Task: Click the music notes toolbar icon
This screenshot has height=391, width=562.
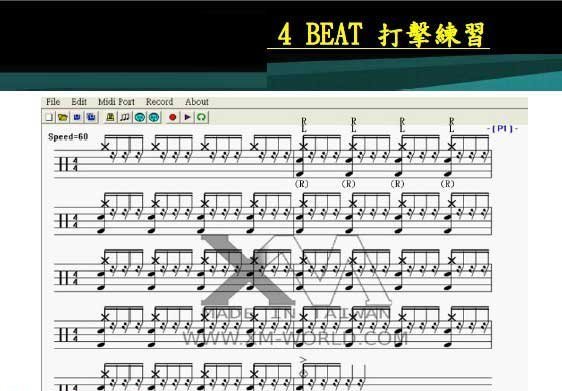Action: pos(125,117)
